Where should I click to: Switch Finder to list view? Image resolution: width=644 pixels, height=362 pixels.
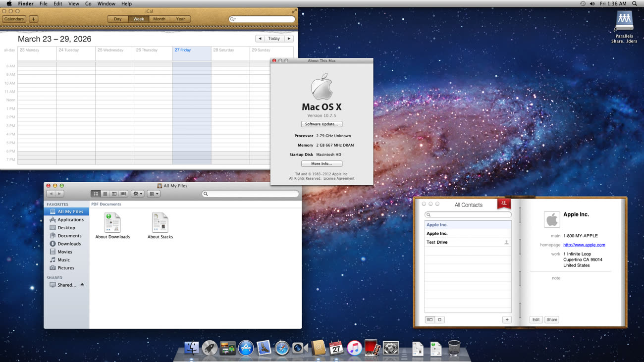105,194
